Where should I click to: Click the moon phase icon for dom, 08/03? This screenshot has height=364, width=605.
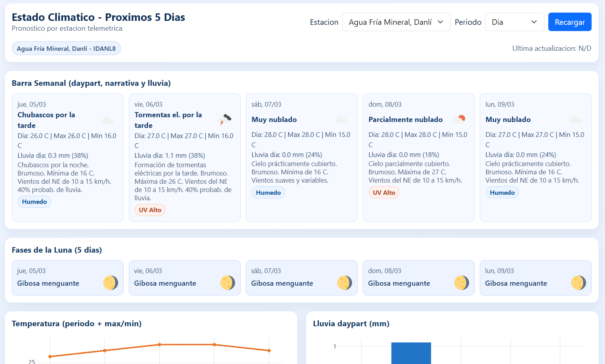[x=462, y=283]
